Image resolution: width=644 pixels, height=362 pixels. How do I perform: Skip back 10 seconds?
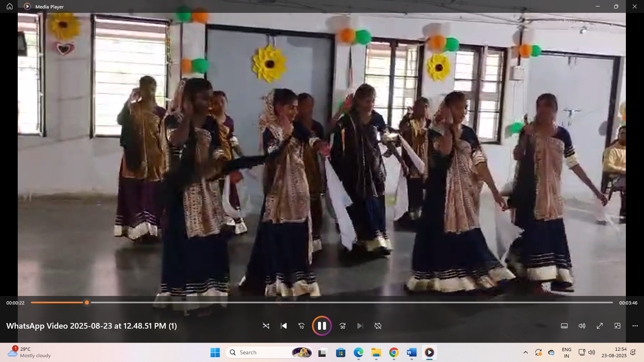(x=301, y=326)
